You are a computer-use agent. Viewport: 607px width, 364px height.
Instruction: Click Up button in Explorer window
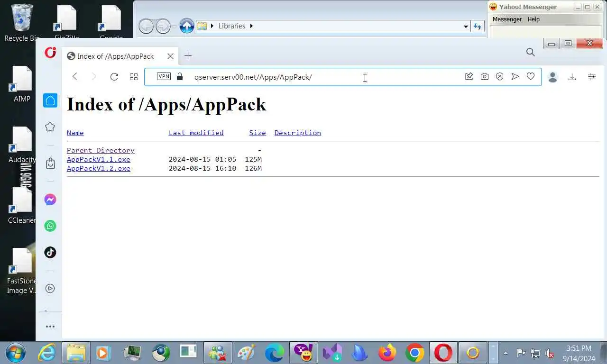(x=186, y=26)
